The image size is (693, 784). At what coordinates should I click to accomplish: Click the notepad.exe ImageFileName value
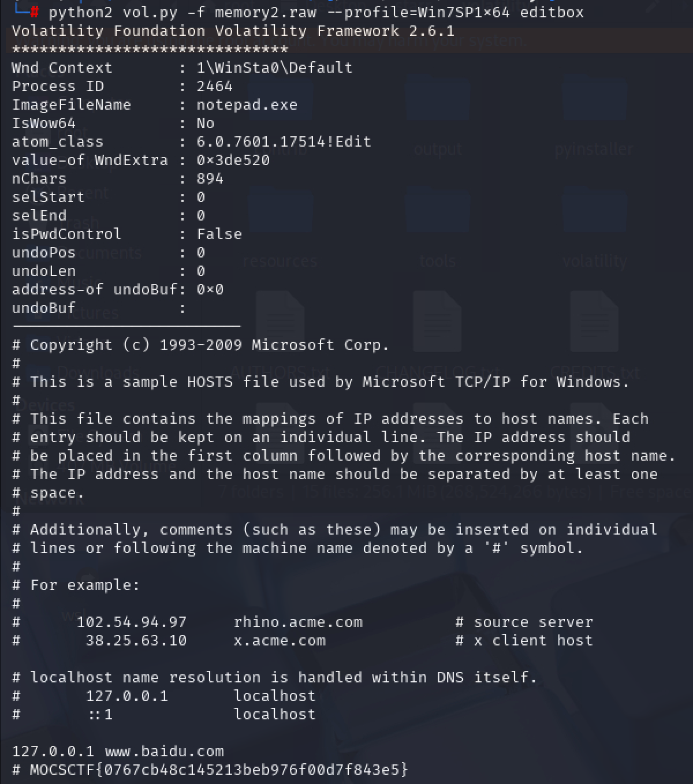(247, 104)
